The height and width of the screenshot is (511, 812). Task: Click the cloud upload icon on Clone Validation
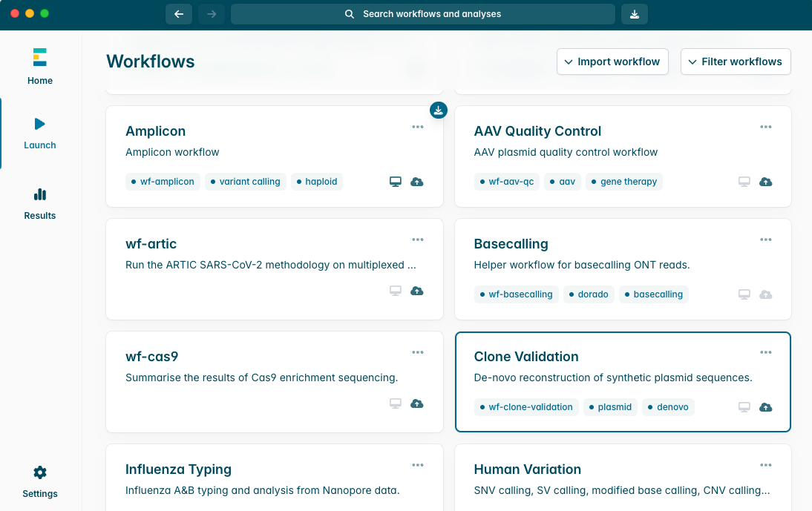click(765, 406)
